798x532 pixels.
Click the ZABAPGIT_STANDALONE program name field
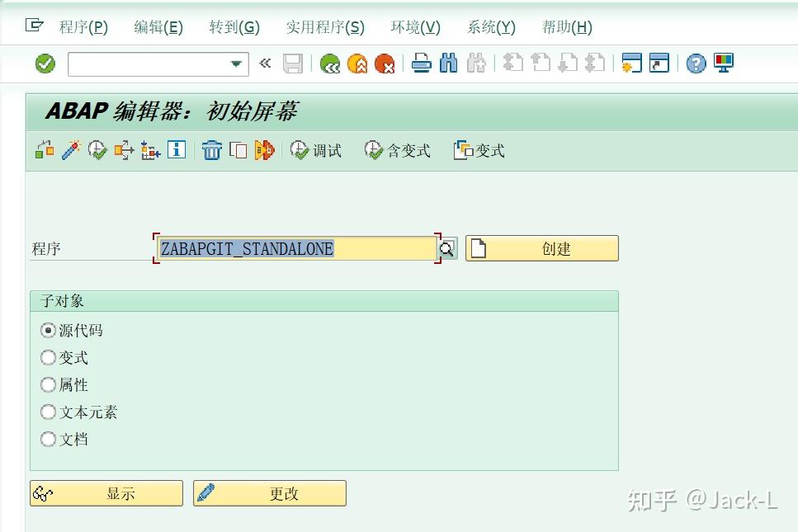pyautogui.click(x=296, y=249)
